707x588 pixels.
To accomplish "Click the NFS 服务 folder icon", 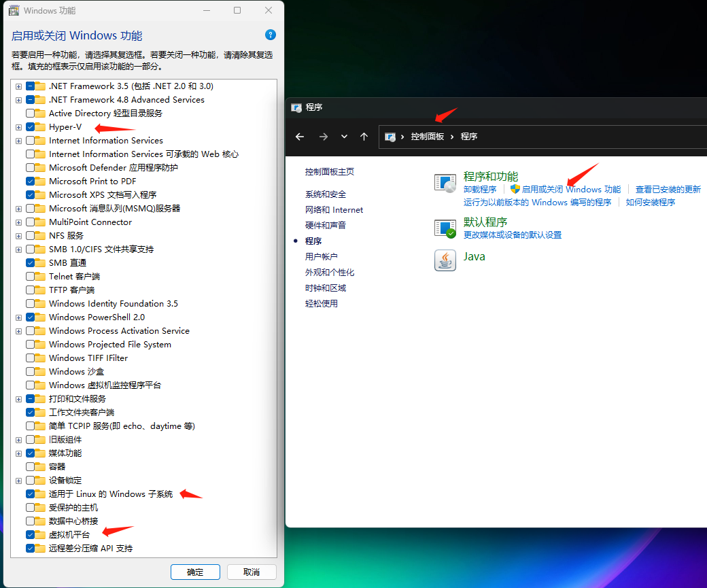I will tap(41, 236).
